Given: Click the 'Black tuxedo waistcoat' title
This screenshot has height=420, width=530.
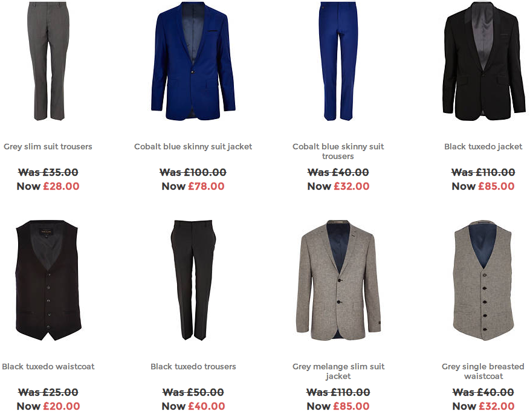Looking at the screenshot, I should (x=48, y=367).
